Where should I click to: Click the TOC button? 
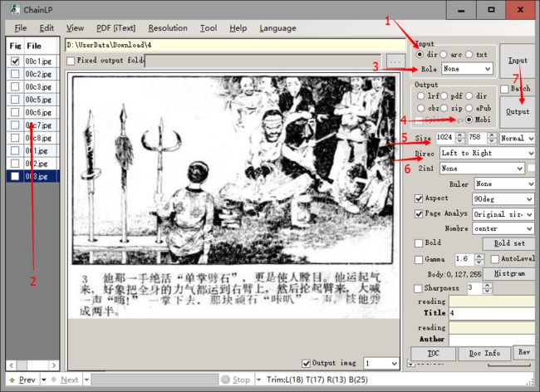coord(433,354)
